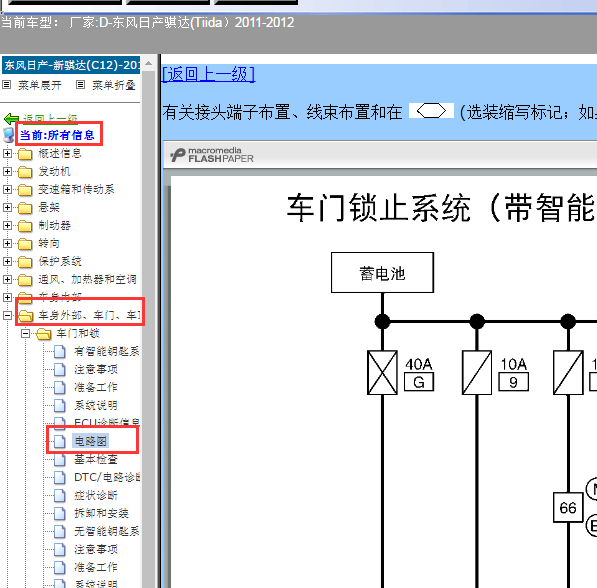Screen dimensions: 597x588
Task: Open the 变速箱和传动系 folder icon
Action: click(x=25, y=190)
